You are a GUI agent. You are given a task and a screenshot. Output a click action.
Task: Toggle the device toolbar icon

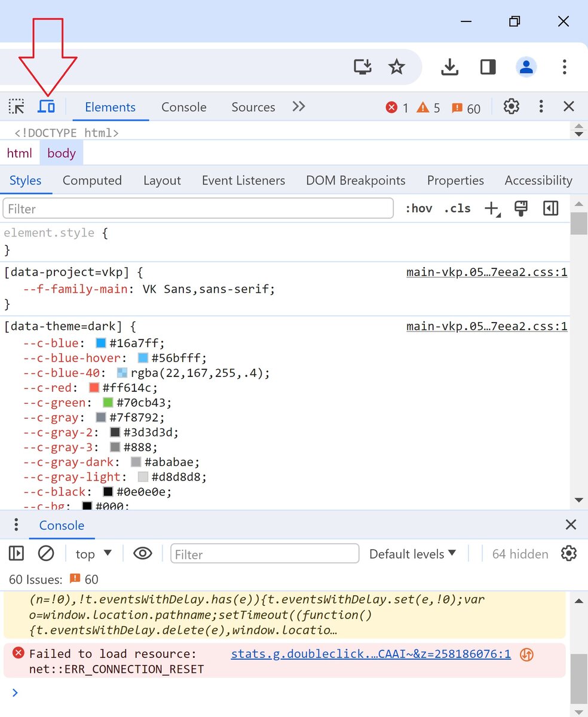pos(46,107)
